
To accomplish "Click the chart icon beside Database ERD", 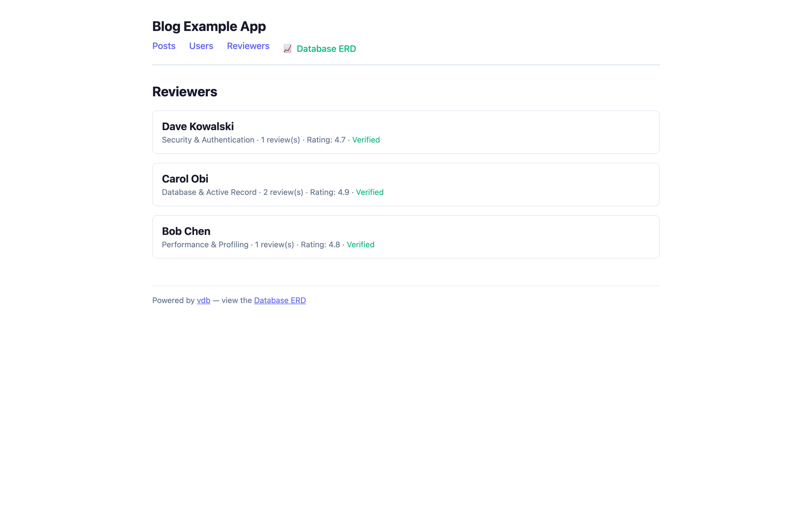I will pyautogui.click(x=287, y=49).
